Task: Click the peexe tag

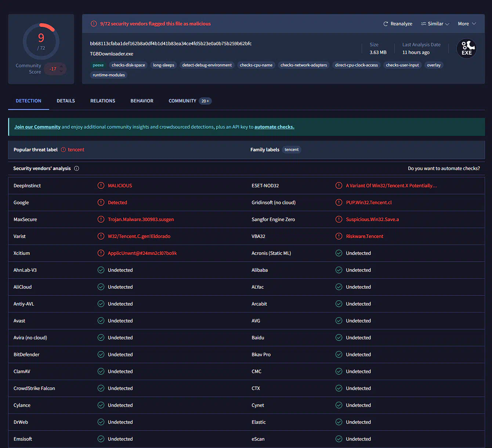Action: [x=98, y=65]
